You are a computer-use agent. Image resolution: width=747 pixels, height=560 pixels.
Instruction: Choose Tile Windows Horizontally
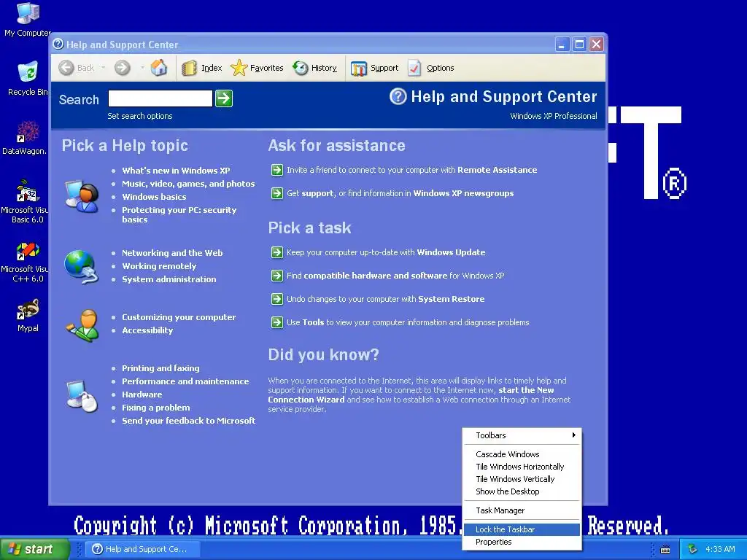[x=522, y=467]
